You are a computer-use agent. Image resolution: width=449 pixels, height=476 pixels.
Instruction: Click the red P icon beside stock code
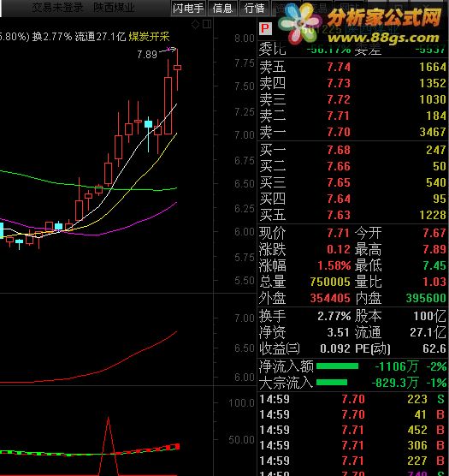(x=265, y=29)
